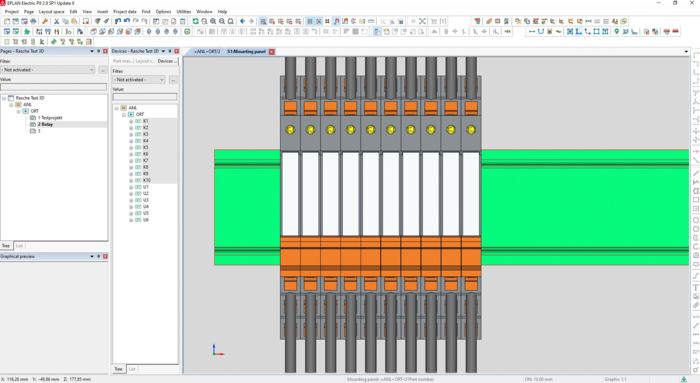Click the zoom full-extent arrows icon

(422, 21)
